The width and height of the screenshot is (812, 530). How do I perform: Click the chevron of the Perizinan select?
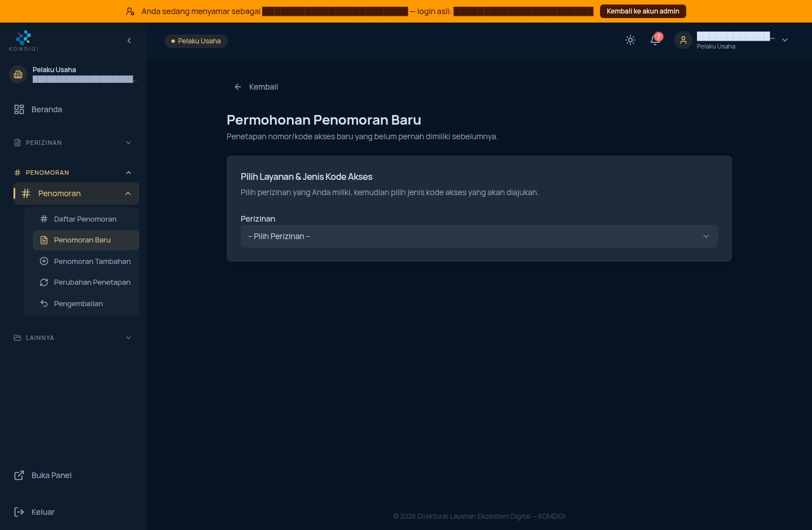(706, 236)
